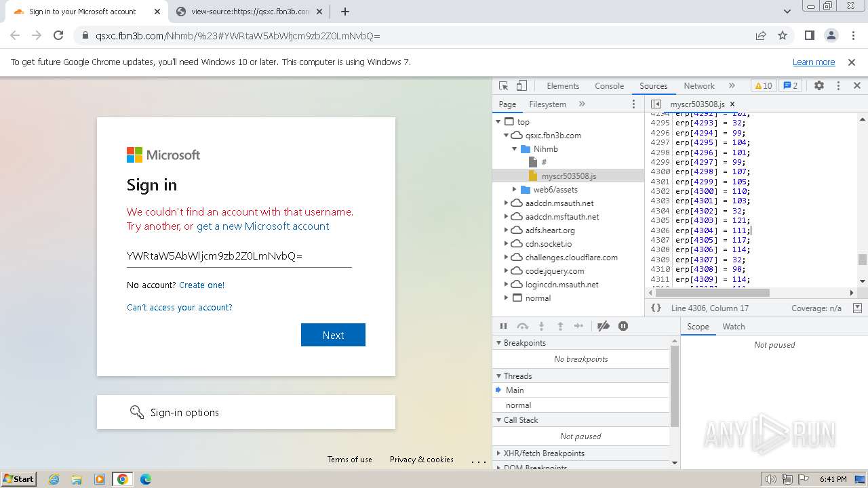Screen dimensions: 868x488
Task: Collapse the qsxc.fbn3b.com tree node
Action: pyautogui.click(x=506, y=136)
